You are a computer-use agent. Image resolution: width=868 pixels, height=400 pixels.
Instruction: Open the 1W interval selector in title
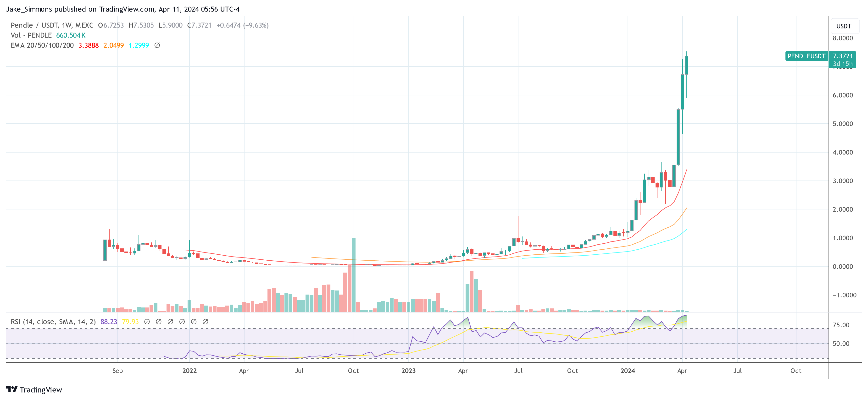click(67, 25)
